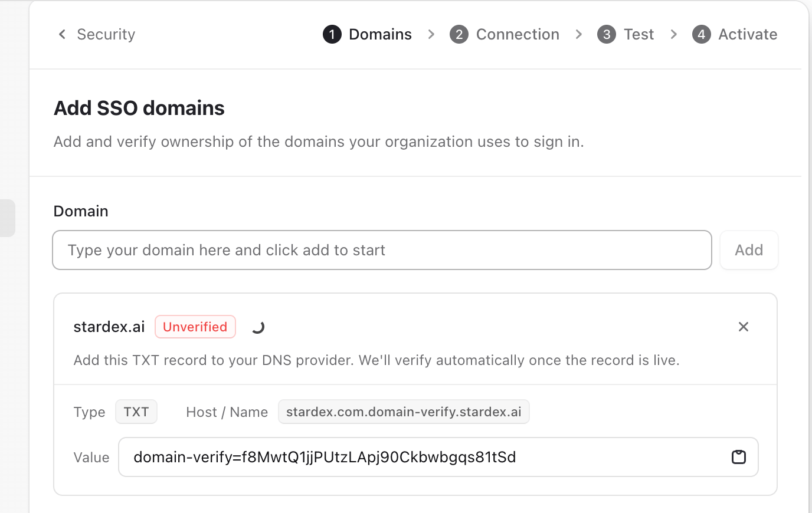Click the domain-verify value field
Viewport: 812px width, 513px height.
point(438,457)
